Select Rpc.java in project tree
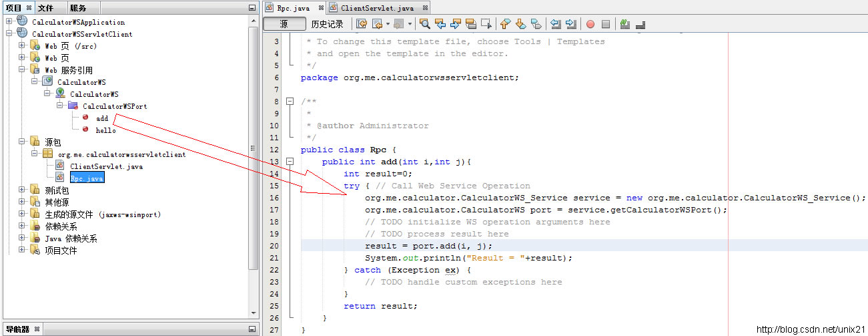 click(x=87, y=178)
